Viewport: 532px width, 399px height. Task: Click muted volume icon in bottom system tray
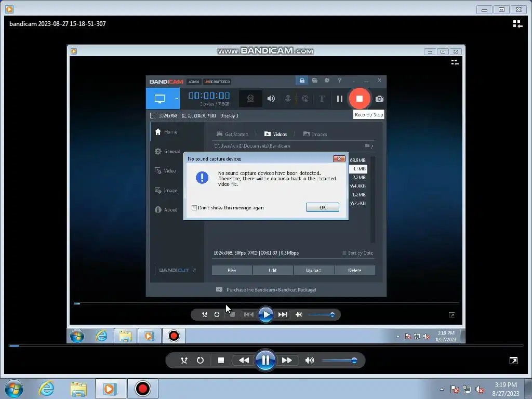coord(479,390)
